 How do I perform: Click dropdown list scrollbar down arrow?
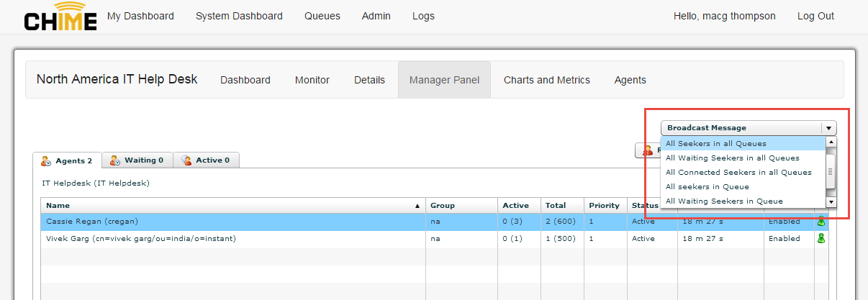pyautogui.click(x=831, y=202)
